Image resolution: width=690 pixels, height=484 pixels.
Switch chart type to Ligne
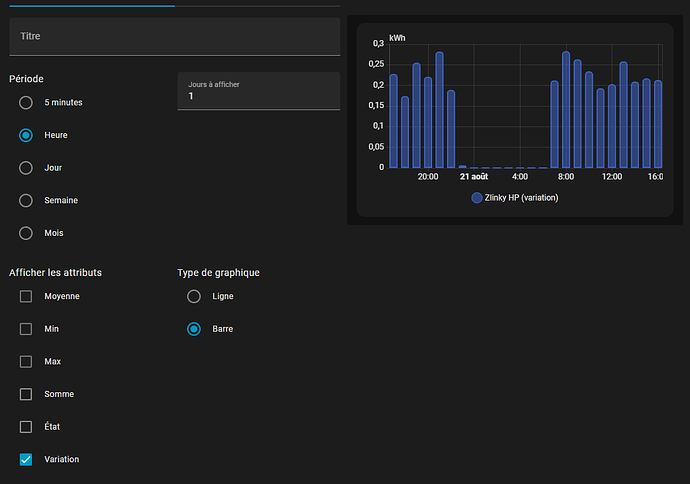(x=194, y=296)
